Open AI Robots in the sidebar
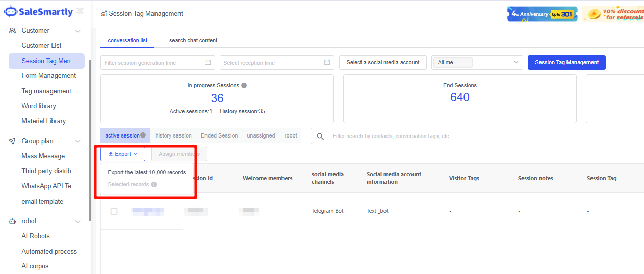Image resolution: width=644 pixels, height=274 pixels. pyautogui.click(x=36, y=236)
